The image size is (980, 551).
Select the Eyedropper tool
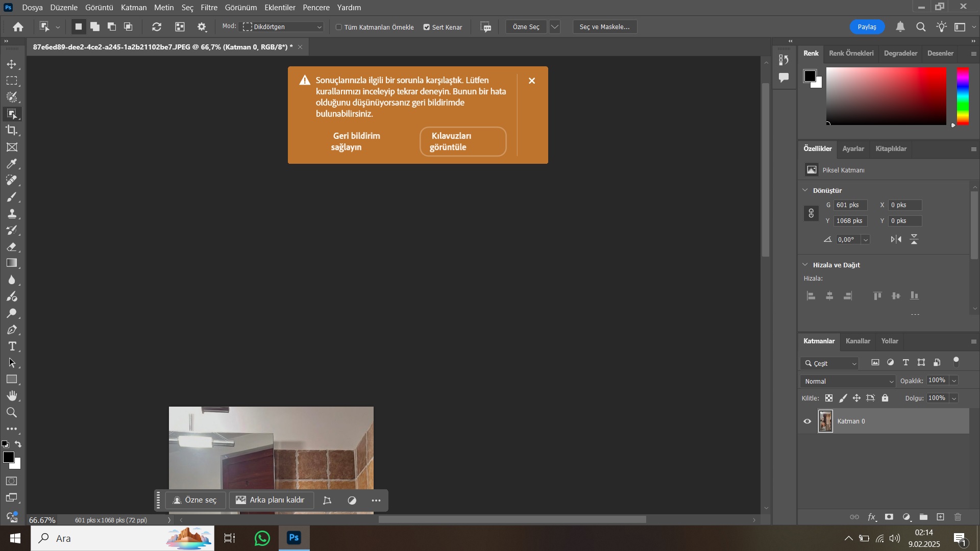coord(12,164)
